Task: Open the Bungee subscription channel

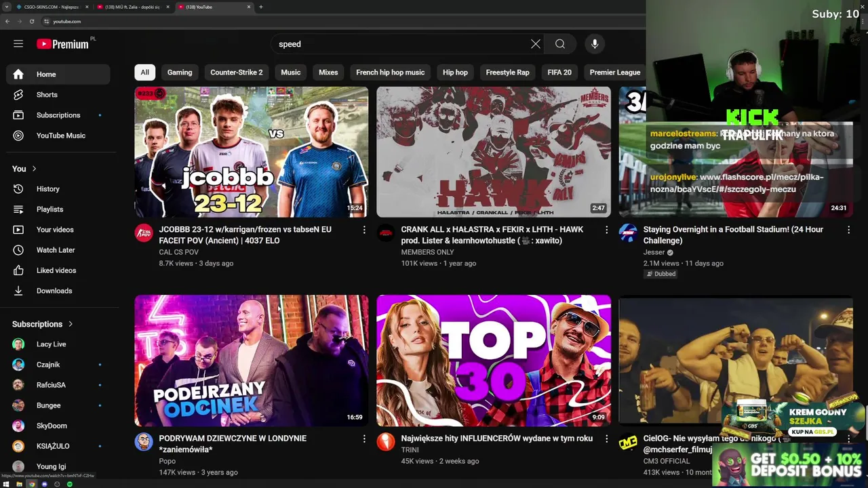Action: 58,405
